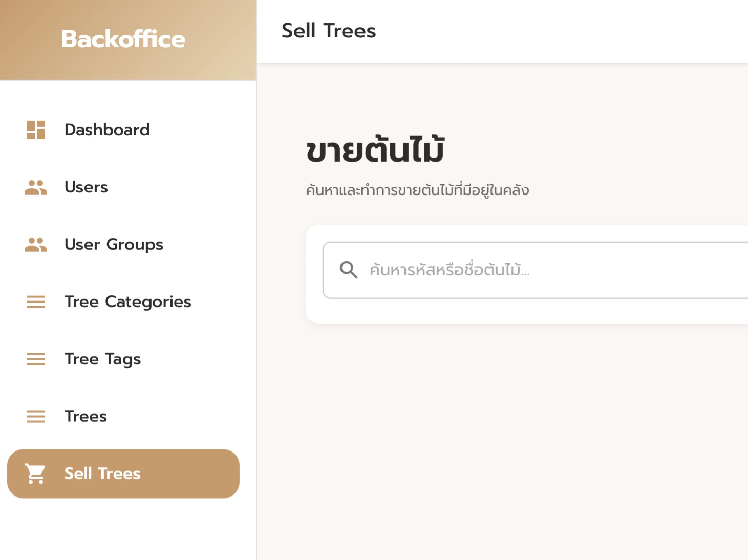748x560 pixels.
Task: Open the Tree Tags section
Action: (x=102, y=359)
